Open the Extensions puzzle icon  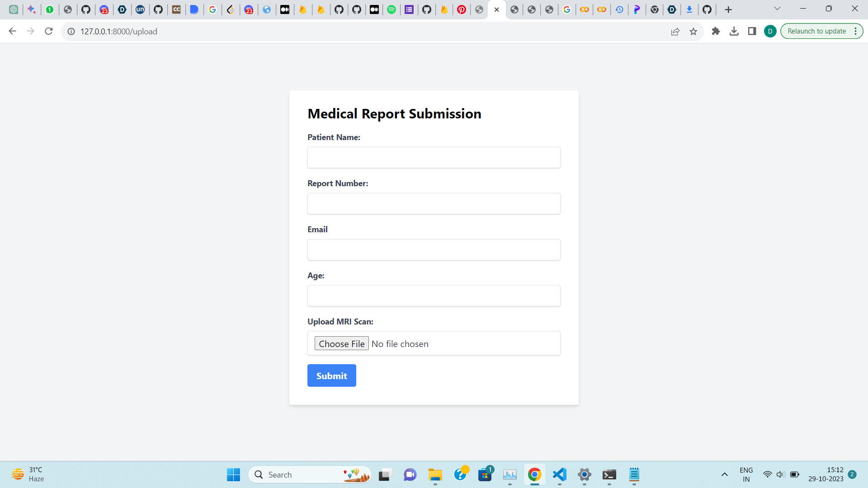click(716, 31)
